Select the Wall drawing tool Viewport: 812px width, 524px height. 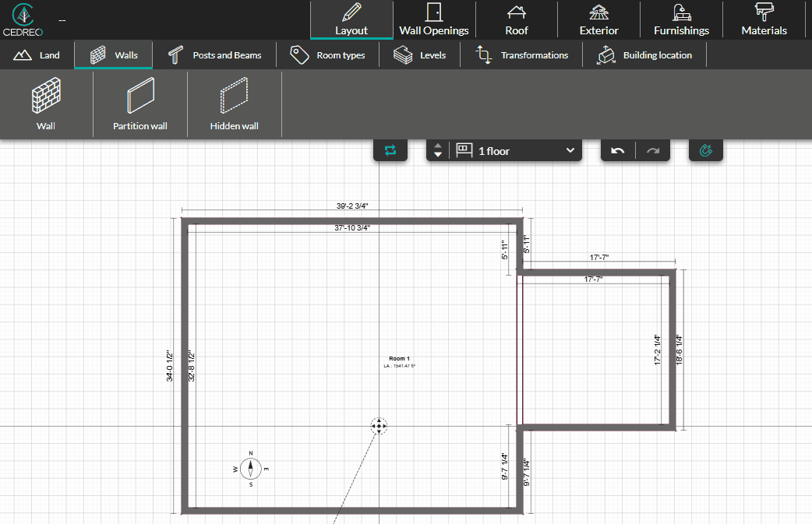[45, 105]
